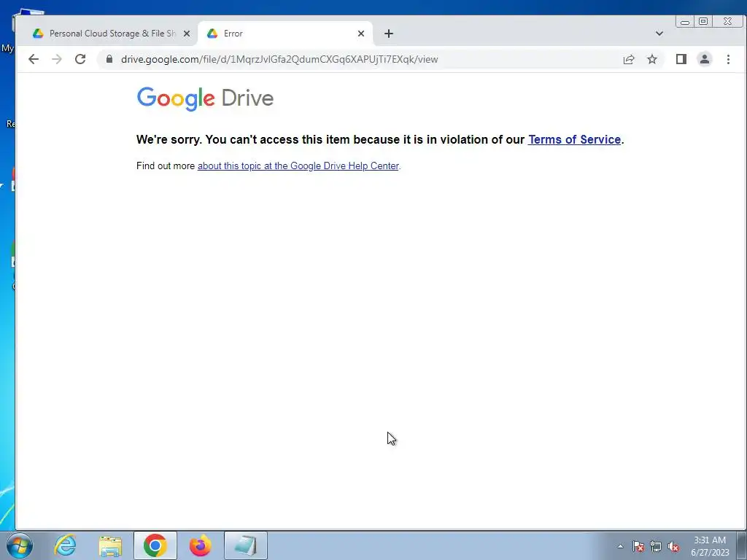Minimize the Chrome window
The height and width of the screenshot is (560, 747).
coord(685,21)
